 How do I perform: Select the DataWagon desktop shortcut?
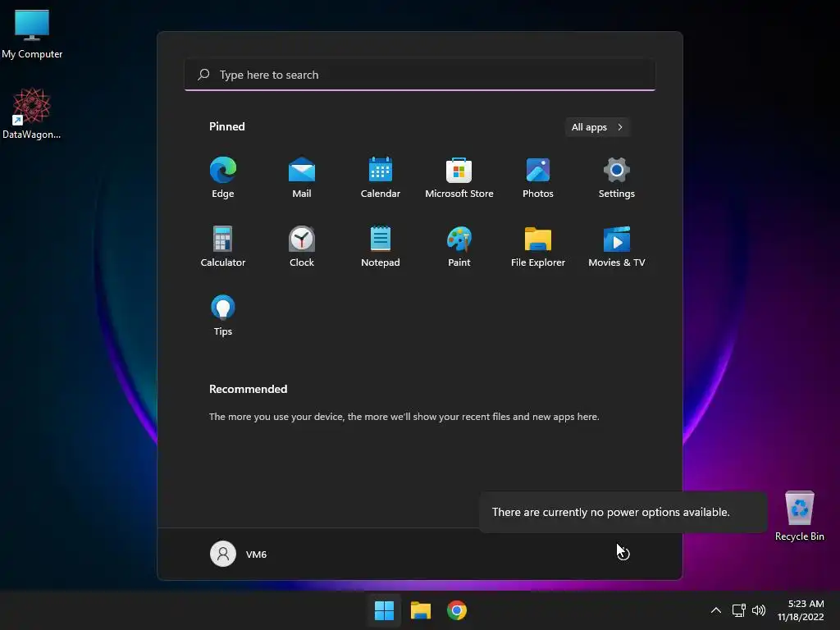point(32,113)
